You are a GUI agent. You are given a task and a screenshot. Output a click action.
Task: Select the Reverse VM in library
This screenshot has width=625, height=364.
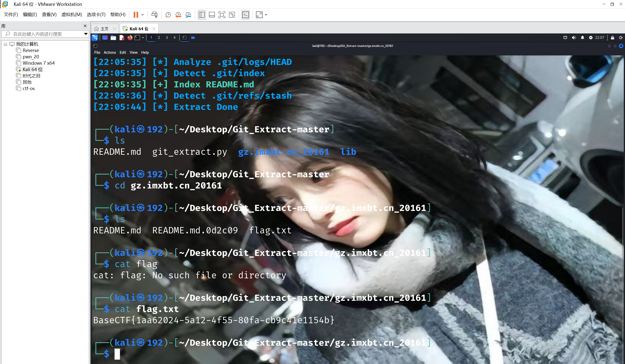click(x=31, y=50)
